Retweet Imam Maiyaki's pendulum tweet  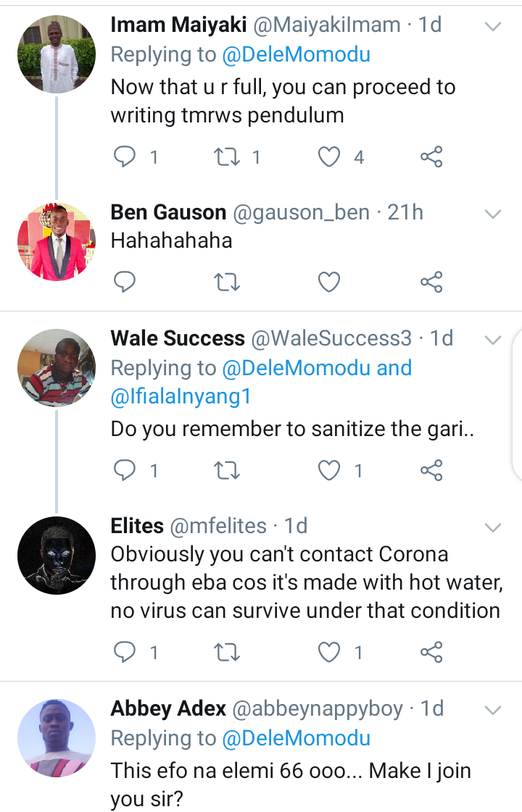click(227, 156)
